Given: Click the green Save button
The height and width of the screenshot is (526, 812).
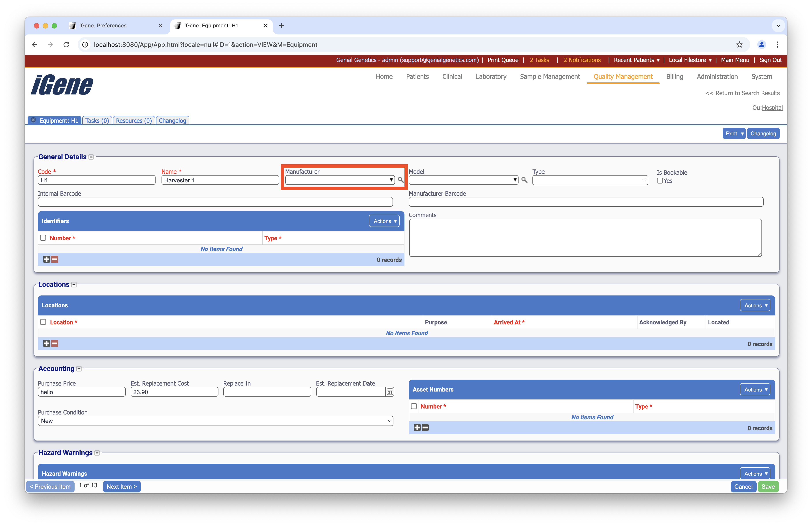Looking at the screenshot, I should 768,486.
